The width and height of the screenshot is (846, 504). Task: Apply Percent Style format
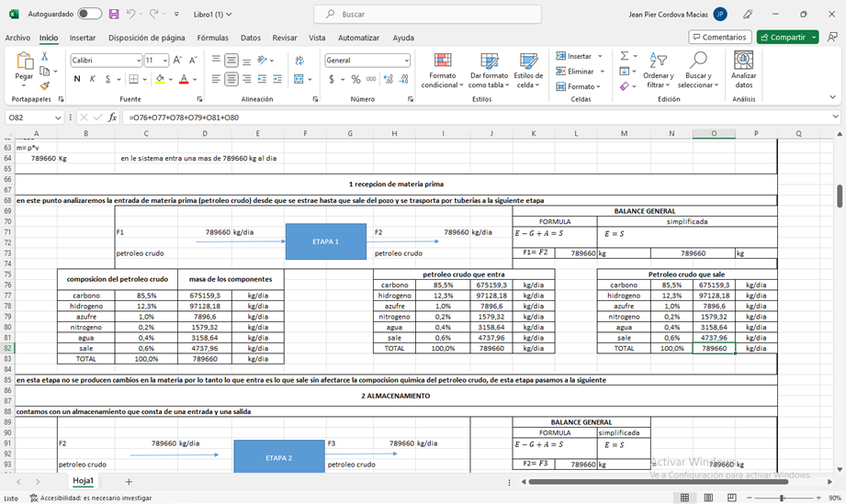355,79
